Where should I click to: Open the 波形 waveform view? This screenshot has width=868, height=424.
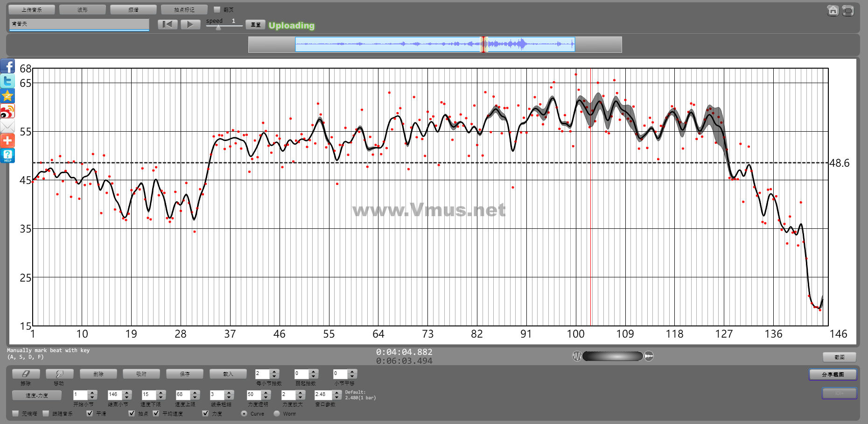[x=83, y=9]
